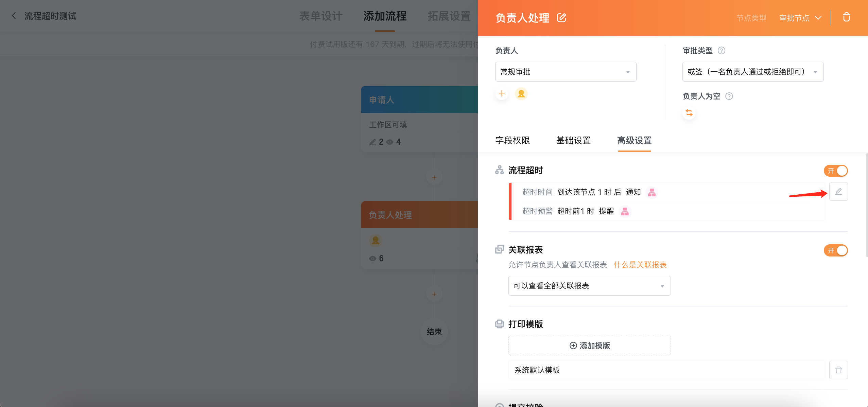Turn off the 流程超时 toggle

(836, 171)
